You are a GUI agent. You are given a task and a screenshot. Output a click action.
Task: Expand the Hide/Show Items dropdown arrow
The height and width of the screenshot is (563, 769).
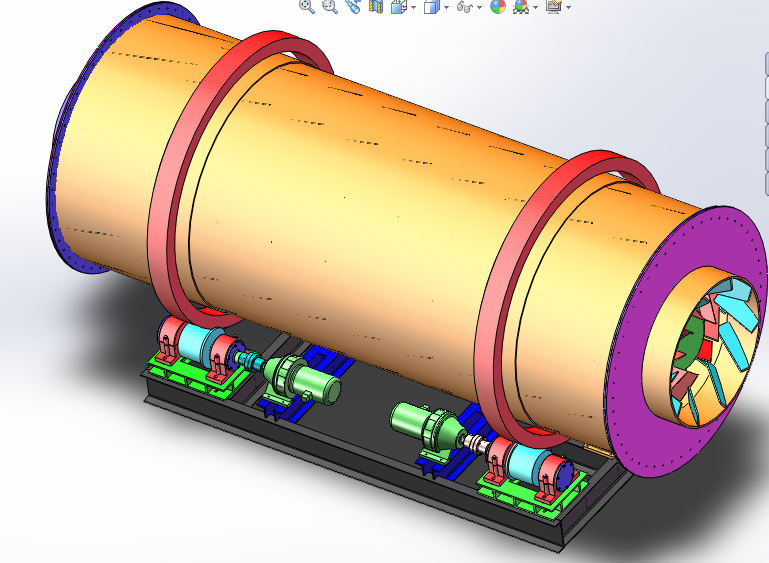(x=479, y=7)
